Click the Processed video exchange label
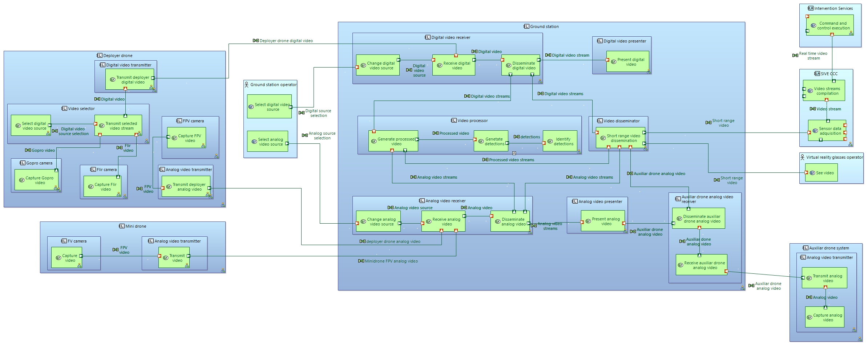The height and width of the screenshot is (346, 868). [454, 133]
